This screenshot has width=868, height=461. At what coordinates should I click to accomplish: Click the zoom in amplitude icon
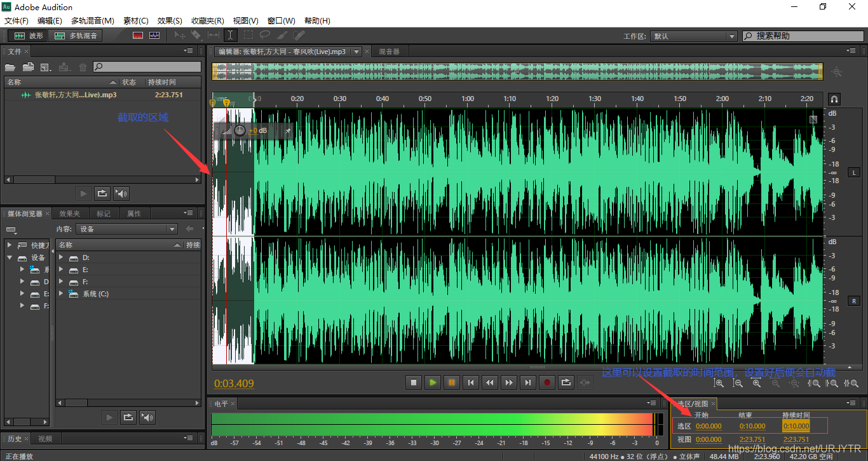[719, 383]
